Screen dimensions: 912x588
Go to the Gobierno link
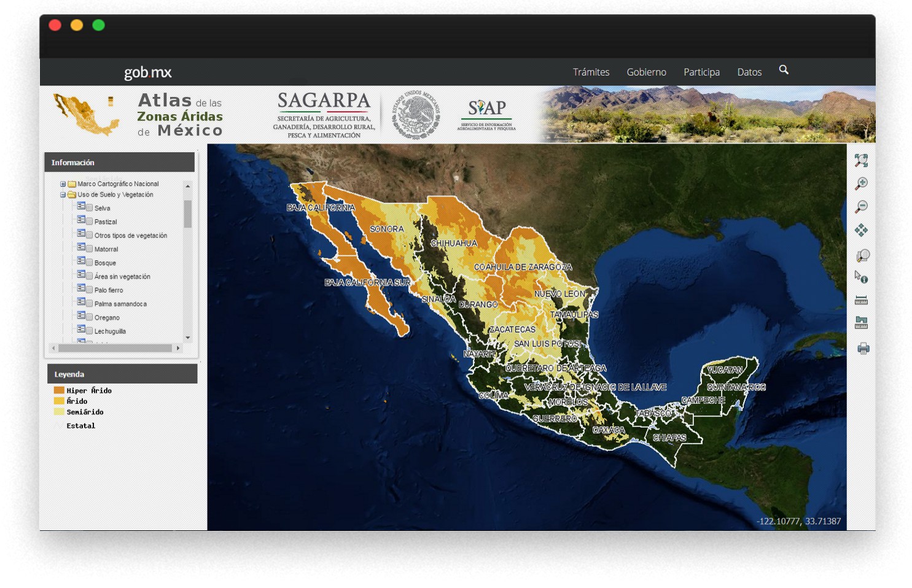pyautogui.click(x=646, y=72)
